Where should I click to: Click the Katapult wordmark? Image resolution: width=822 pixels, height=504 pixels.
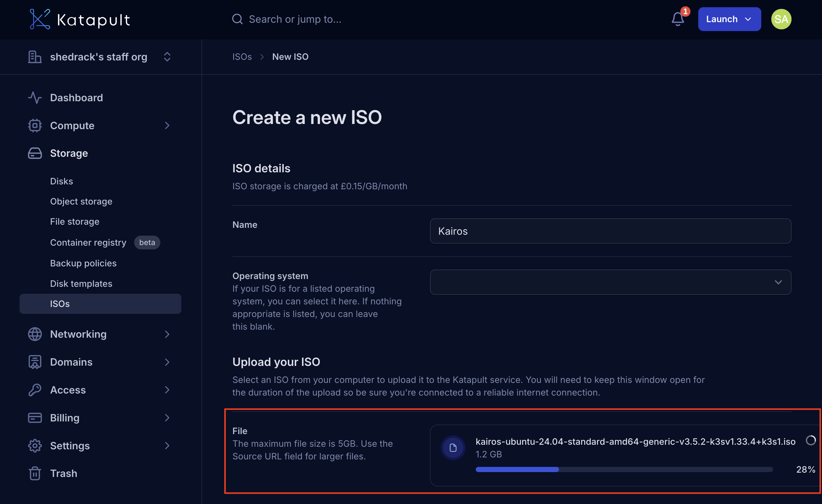[x=94, y=20]
